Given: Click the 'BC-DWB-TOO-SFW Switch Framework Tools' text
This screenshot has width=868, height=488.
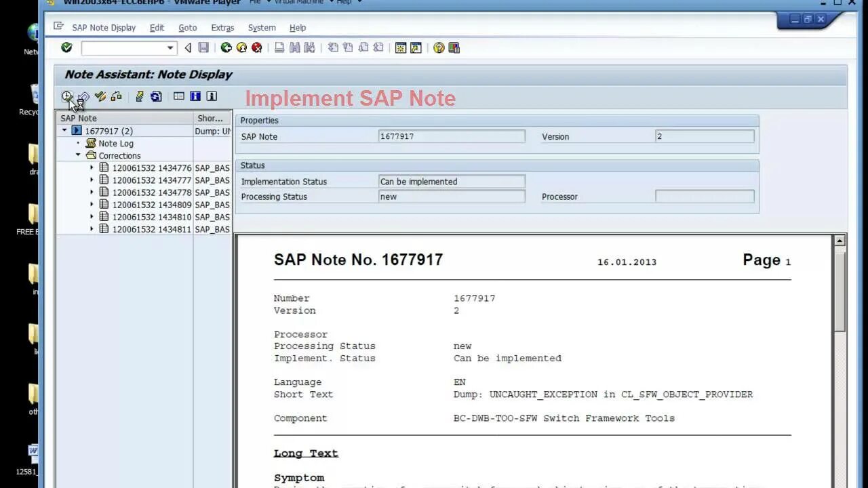Looking at the screenshot, I should tap(564, 418).
